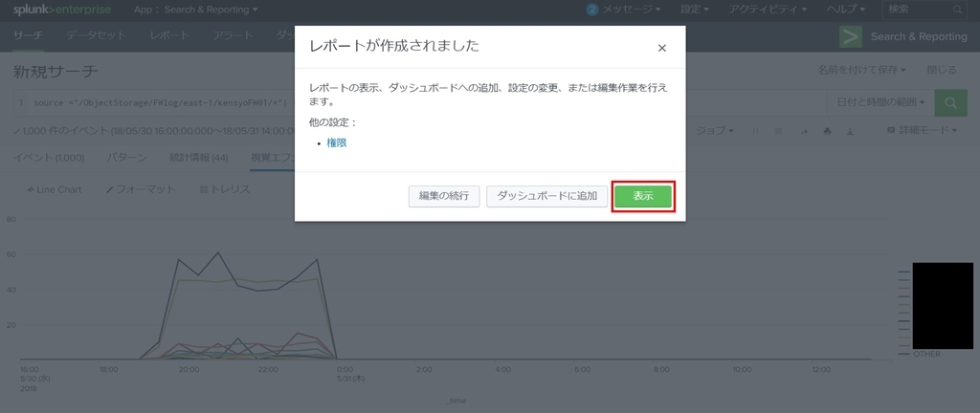Switch to 統計情報 (44) tab
The image size is (980, 413).
[x=199, y=158]
